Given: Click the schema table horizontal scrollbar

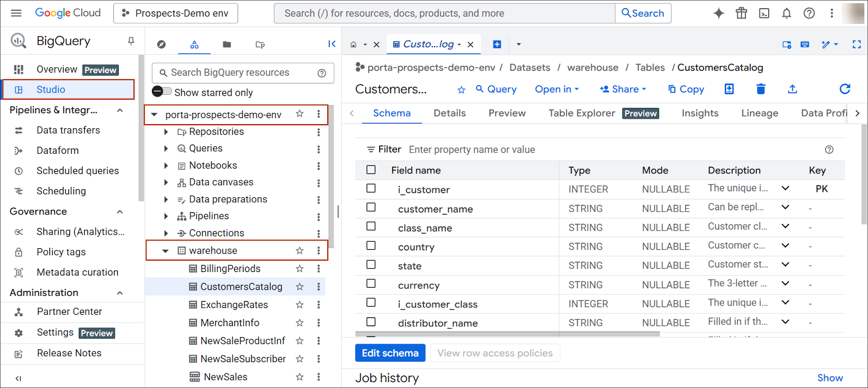Looking at the screenshot, I should click(x=507, y=334).
